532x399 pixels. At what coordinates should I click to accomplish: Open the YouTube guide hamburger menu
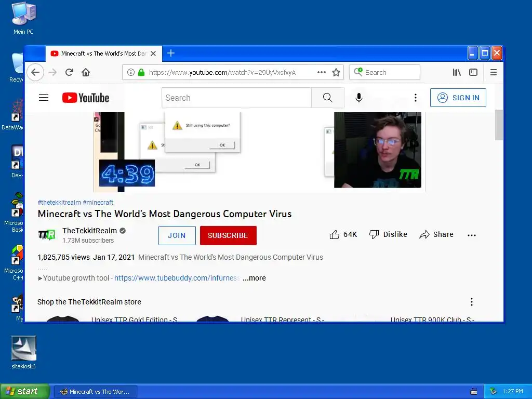[x=44, y=98]
